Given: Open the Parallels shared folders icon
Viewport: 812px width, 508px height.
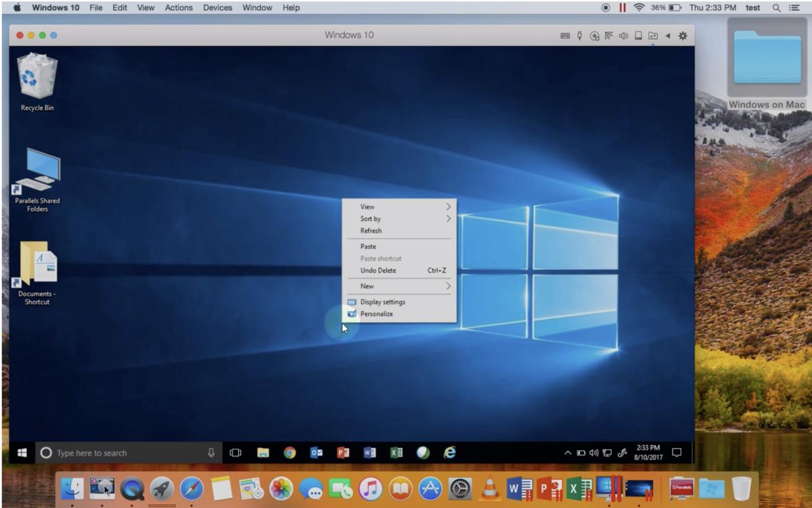Looking at the screenshot, I should pos(653,36).
